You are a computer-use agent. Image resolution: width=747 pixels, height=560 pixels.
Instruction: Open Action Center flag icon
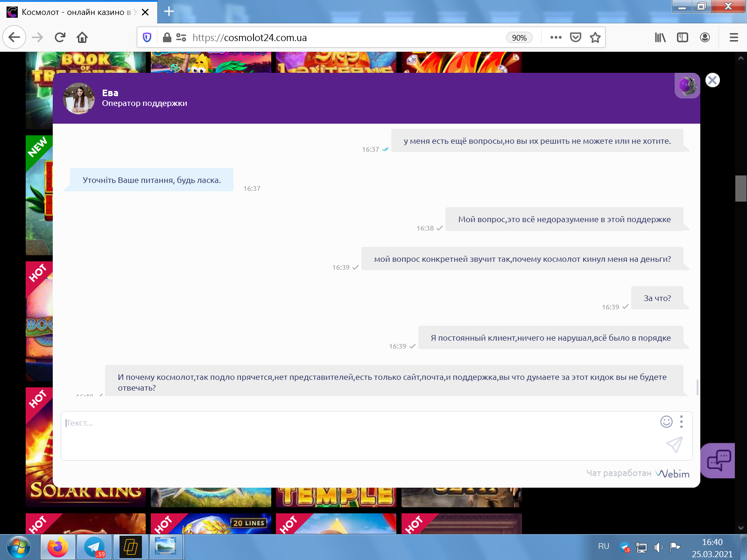(675, 547)
